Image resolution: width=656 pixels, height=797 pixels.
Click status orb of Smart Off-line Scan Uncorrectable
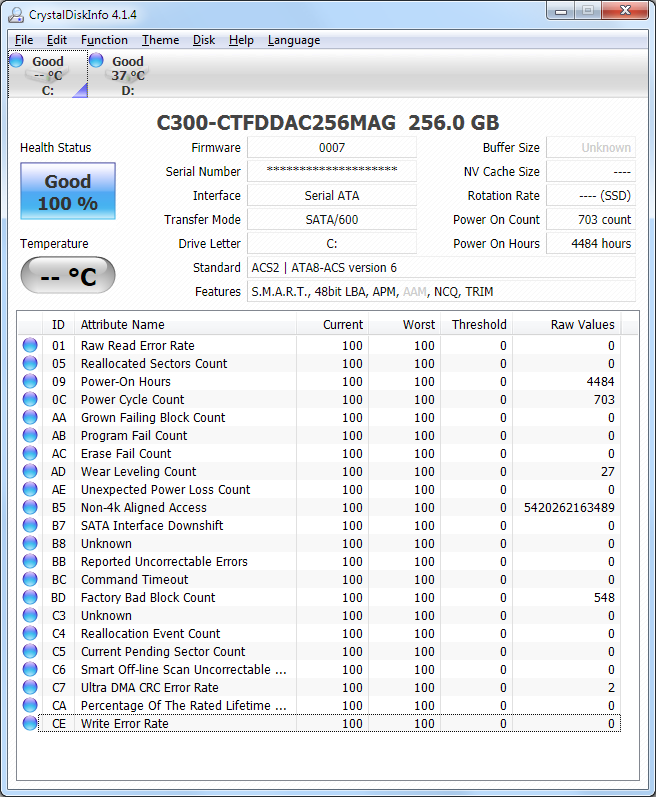coord(30,669)
